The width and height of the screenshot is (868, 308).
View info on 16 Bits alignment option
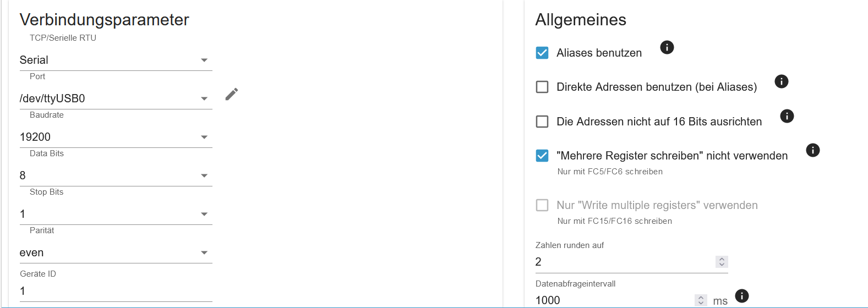[787, 116]
